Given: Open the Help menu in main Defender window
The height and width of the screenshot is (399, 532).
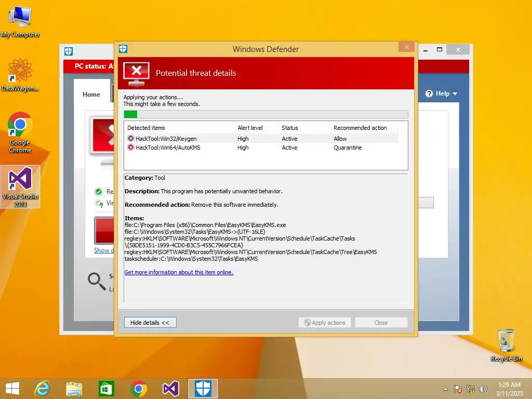Looking at the screenshot, I should (x=442, y=94).
